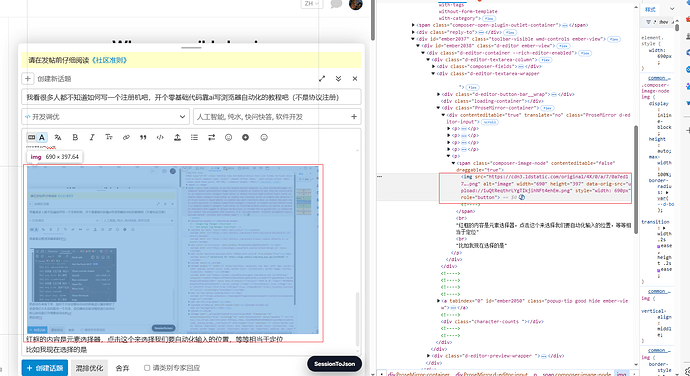
Task: Open the 社区准则 community guidelines link
Action: [110, 60]
